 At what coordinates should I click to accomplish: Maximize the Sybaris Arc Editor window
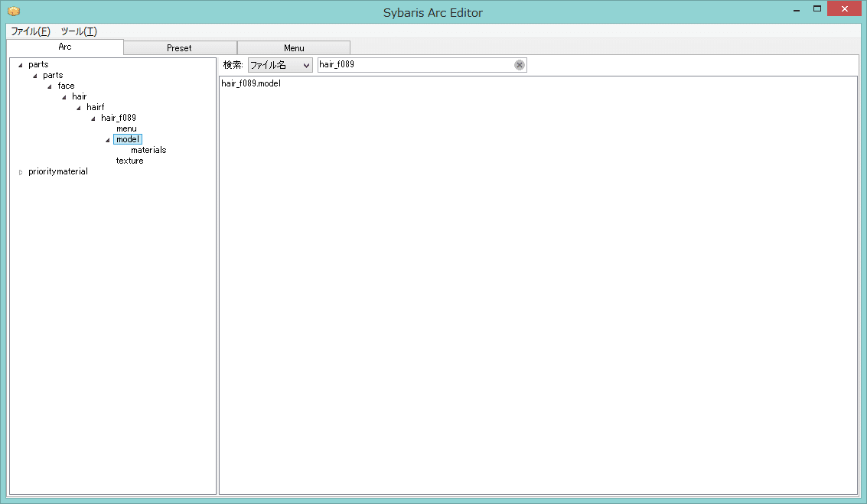tap(816, 9)
